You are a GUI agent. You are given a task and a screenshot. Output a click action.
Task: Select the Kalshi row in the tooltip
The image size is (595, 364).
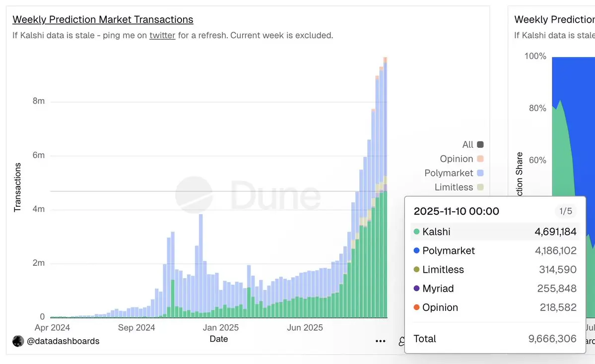(495, 232)
